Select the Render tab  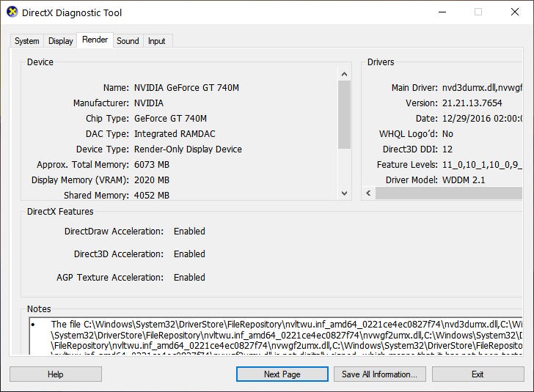tap(95, 40)
